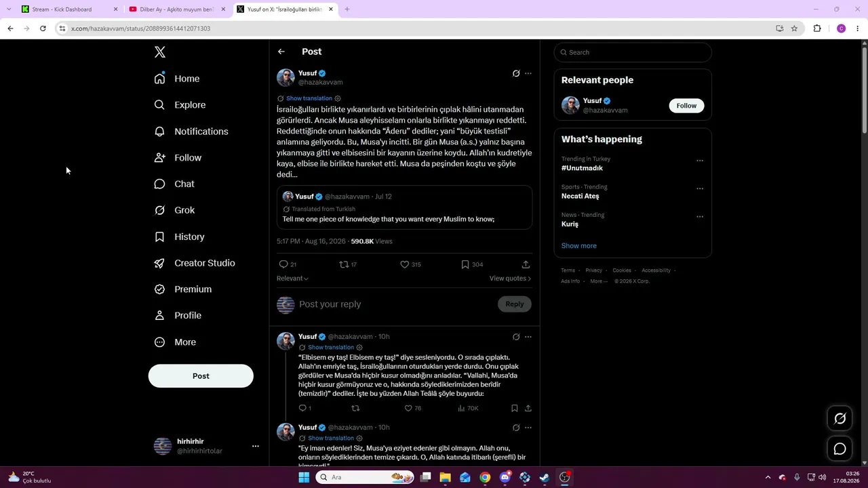
Task: Bookmark this page with the star icon
Action: (x=794, y=28)
